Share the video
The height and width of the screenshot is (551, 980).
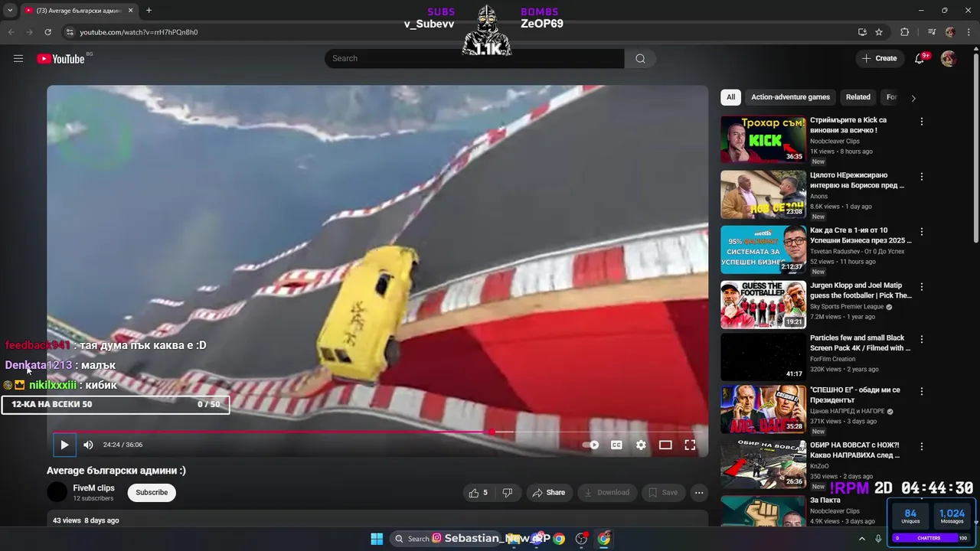(x=548, y=493)
